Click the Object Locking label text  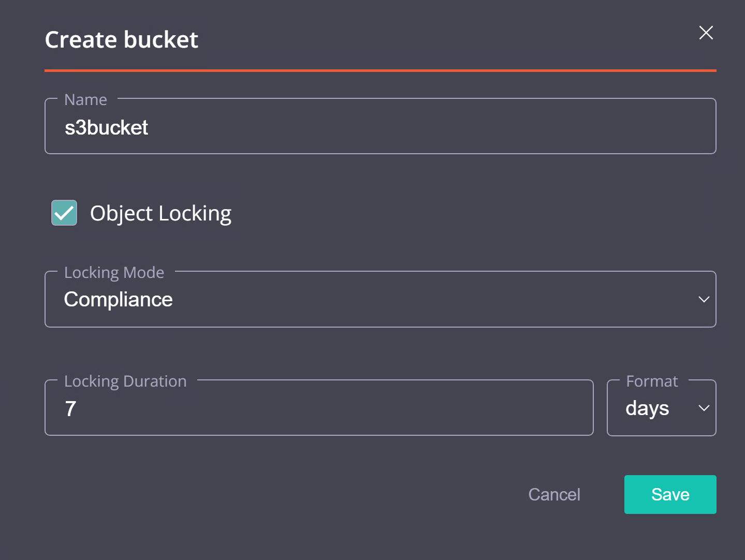pyautogui.click(x=160, y=213)
